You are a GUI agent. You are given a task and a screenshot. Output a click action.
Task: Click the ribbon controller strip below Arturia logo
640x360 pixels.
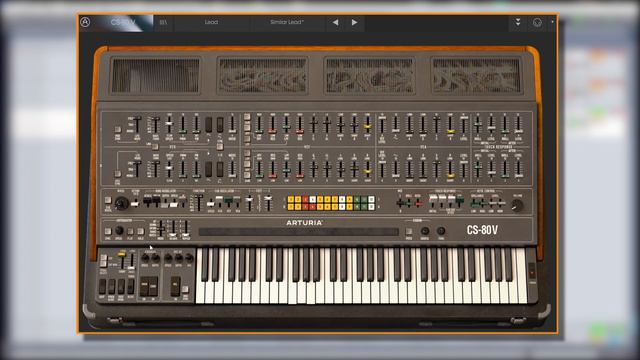pyautogui.click(x=298, y=232)
